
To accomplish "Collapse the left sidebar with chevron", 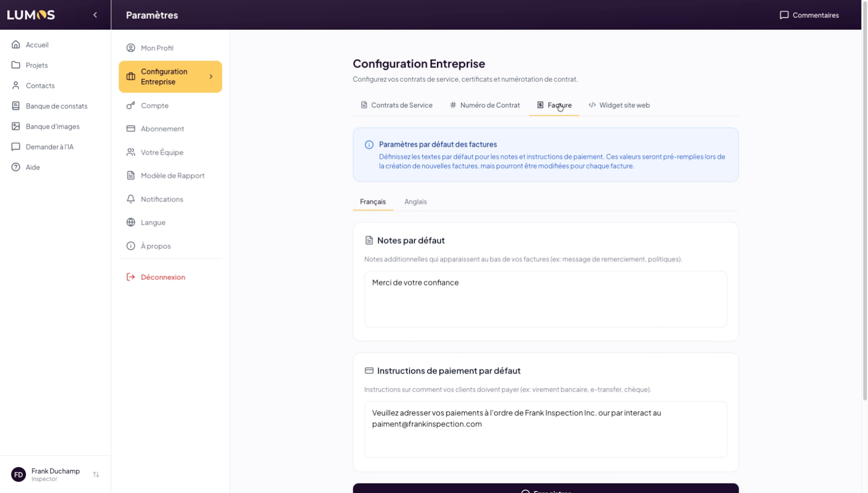I will tap(95, 15).
